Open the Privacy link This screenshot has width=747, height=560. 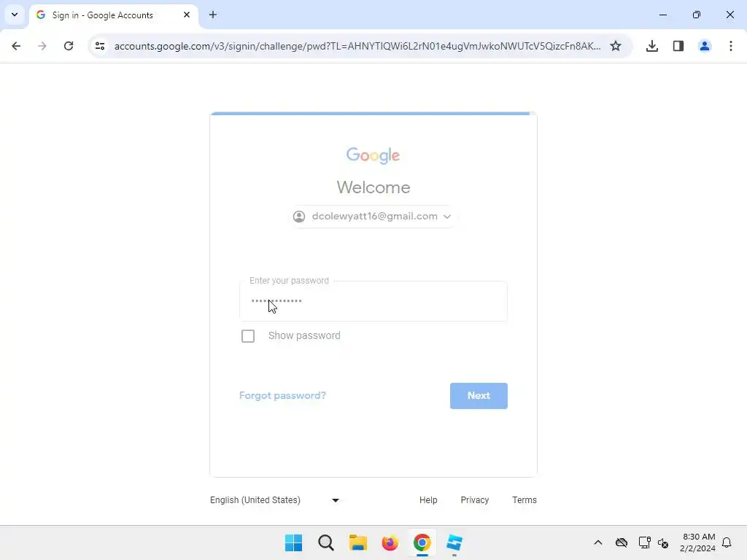[x=475, y=500]
